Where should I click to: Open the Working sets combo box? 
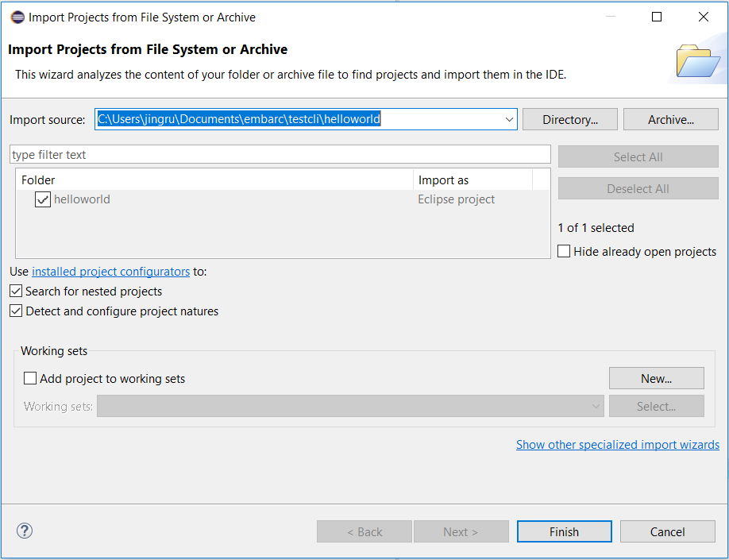(350, 406)
